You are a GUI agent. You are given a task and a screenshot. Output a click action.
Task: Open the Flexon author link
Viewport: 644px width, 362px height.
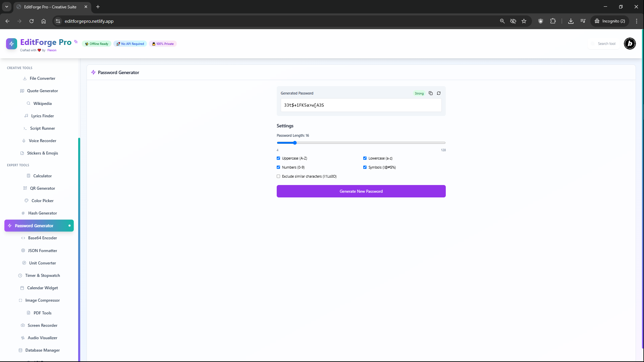(52, 50)
